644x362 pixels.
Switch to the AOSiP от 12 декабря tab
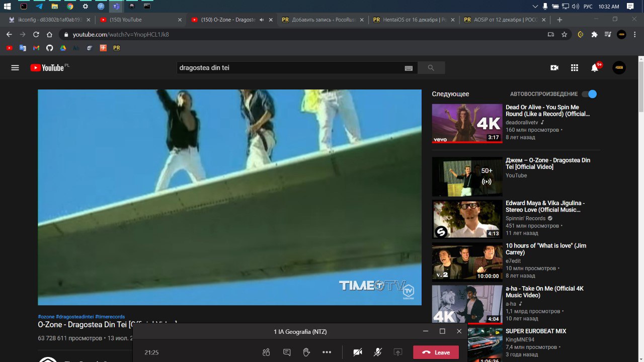[x=505, y=20]
